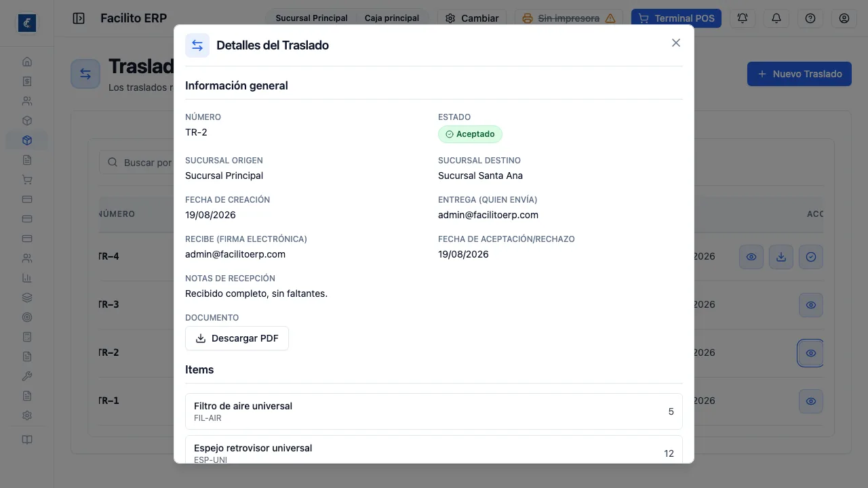Open the help question mark icon
This screenshot has width=868, height=488.
810,18
